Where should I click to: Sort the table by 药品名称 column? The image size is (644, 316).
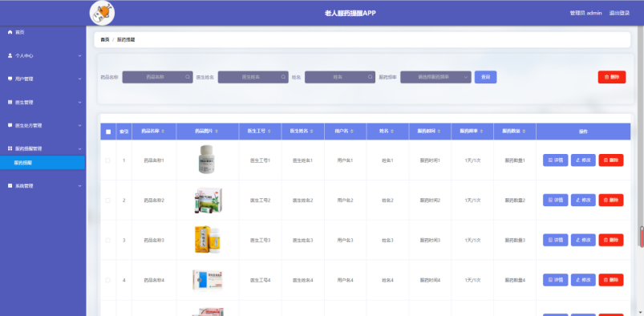tap(163, 132)
